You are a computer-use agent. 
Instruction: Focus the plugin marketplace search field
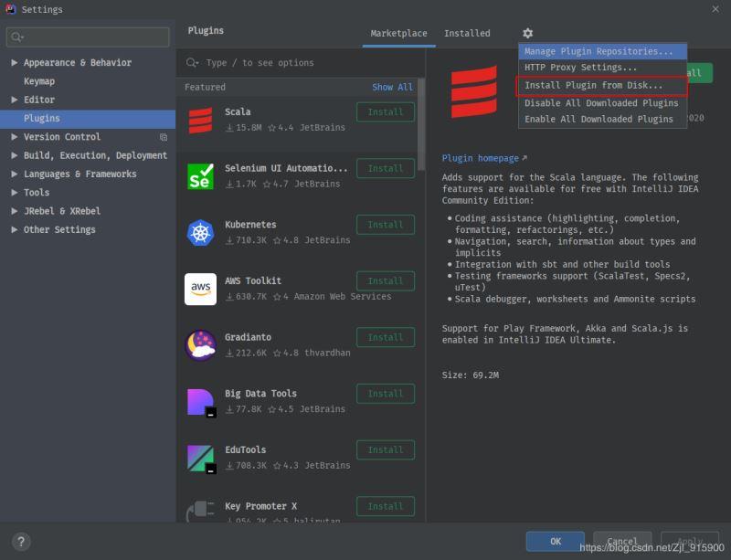coord(302,63)
